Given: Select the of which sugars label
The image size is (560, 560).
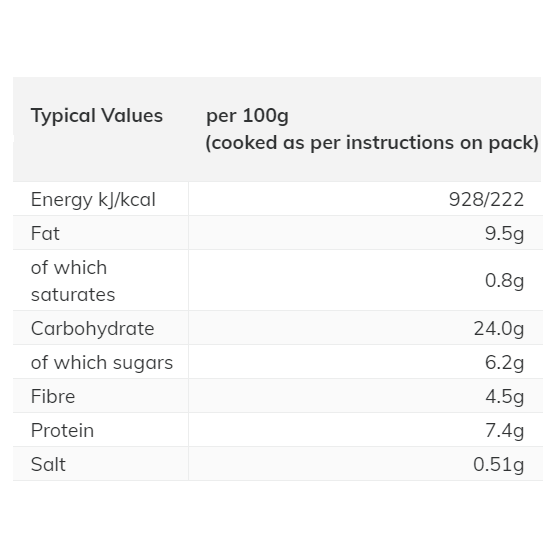Looking at the screenshot, I should coord(102,362).
